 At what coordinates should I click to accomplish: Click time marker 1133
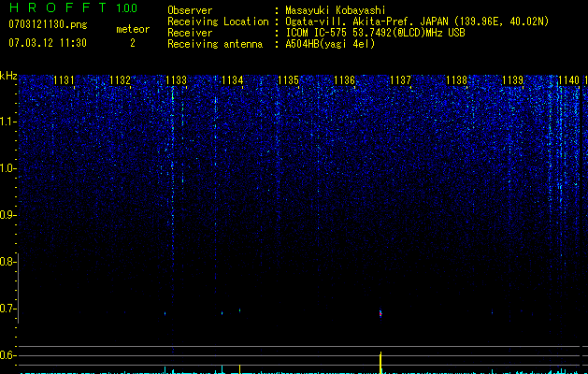pos(177,79)
